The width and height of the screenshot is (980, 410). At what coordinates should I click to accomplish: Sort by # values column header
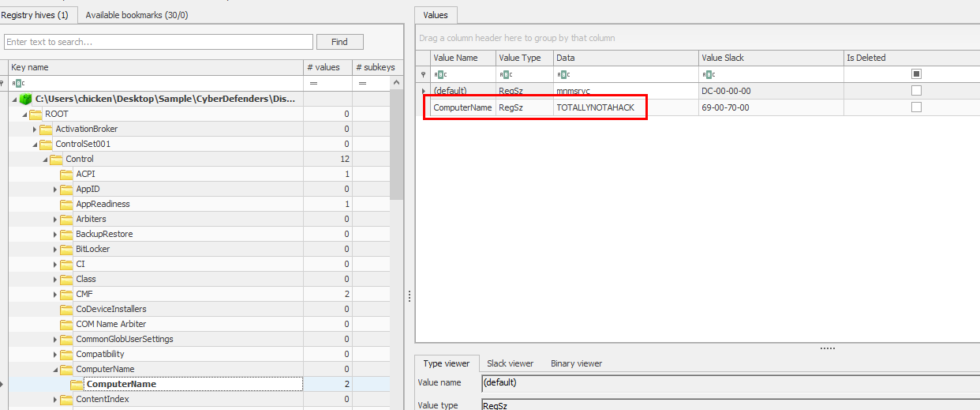pyautogui.click(x=327, y=67)
